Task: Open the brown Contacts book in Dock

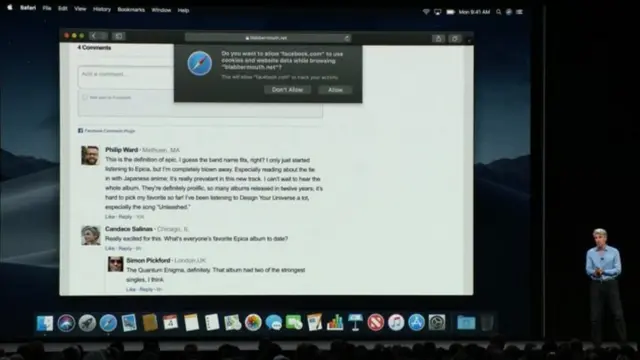Action: pos(150,323)
